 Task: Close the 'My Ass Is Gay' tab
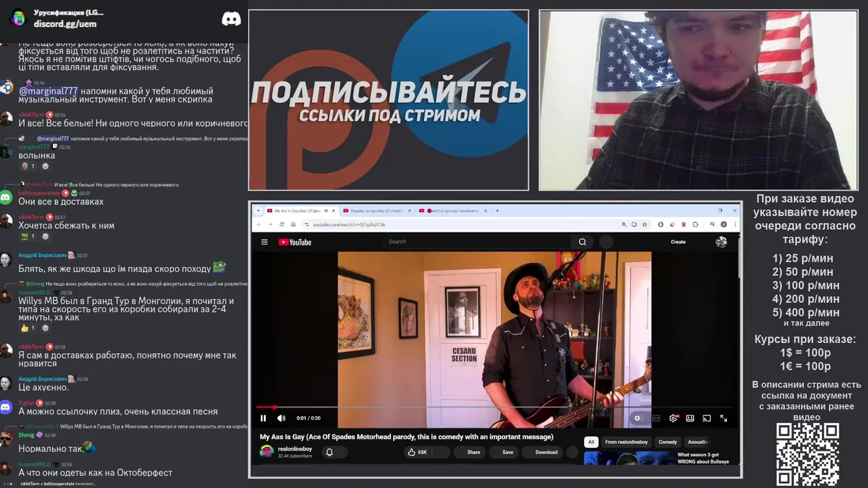tap(334, 211)
